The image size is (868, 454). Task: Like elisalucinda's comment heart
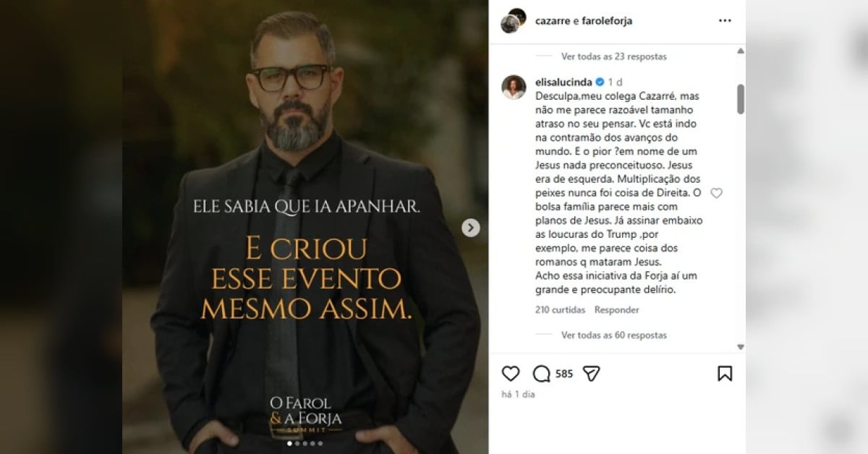(717, 193)
